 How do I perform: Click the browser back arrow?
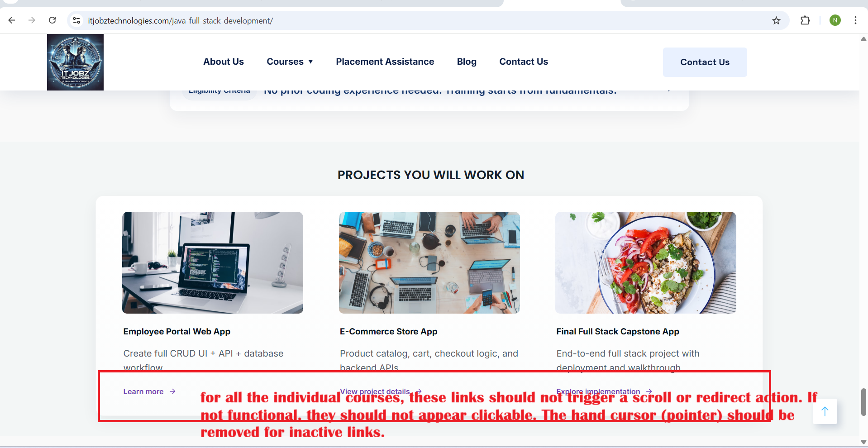[x=12, y=20]
